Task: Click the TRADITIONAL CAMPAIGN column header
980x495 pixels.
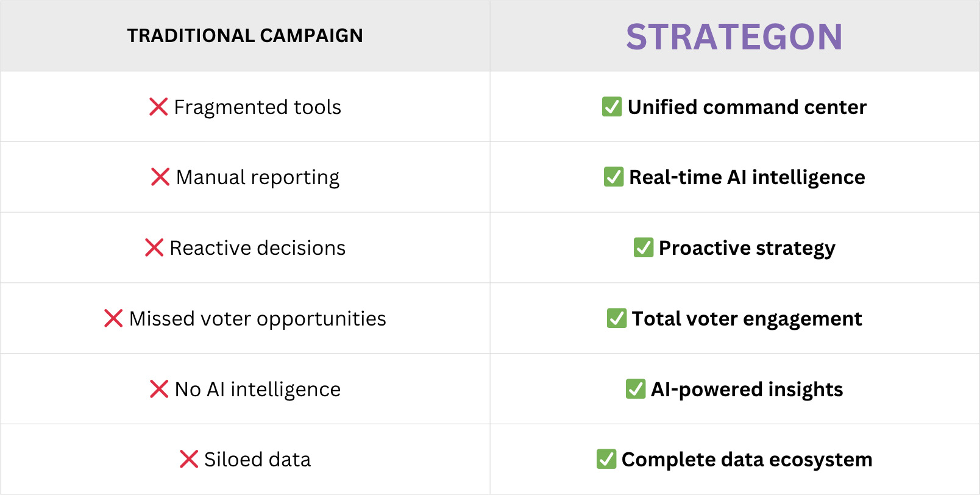Action: pyautogui.click(x=245, y=35)
